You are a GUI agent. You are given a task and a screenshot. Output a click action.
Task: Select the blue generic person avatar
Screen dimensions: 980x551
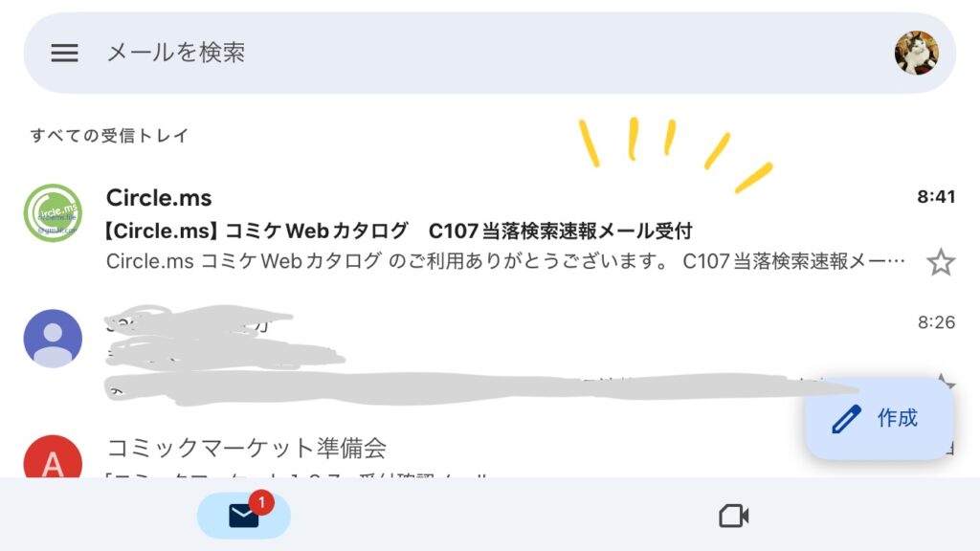[x=54, y=339]
